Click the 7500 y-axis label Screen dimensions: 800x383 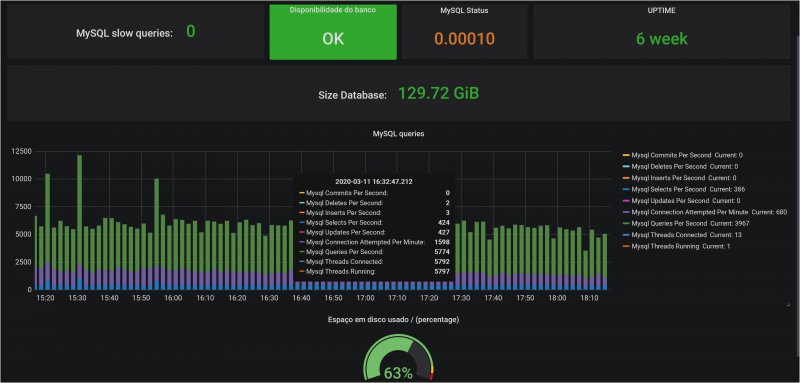tap(23, 207)
